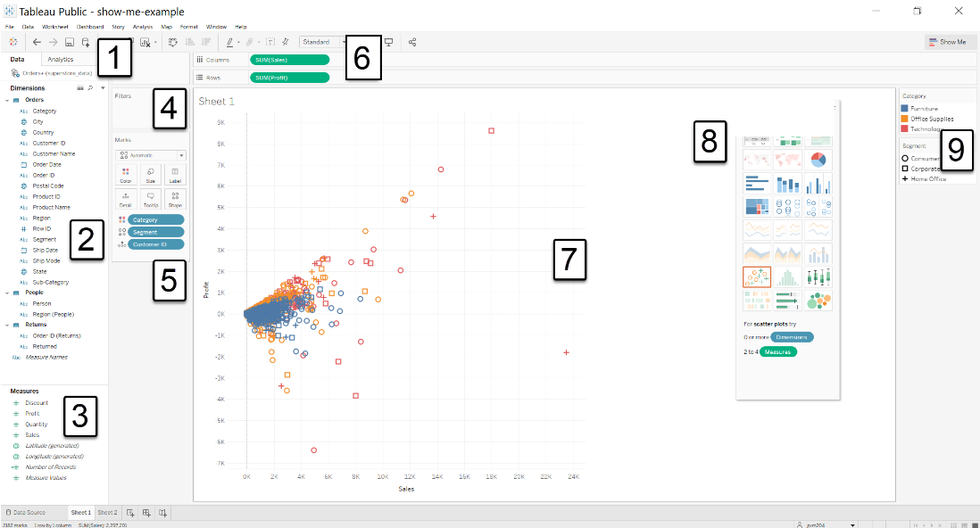Click the Color button on Marks card
980x528 pixels.
125,174
